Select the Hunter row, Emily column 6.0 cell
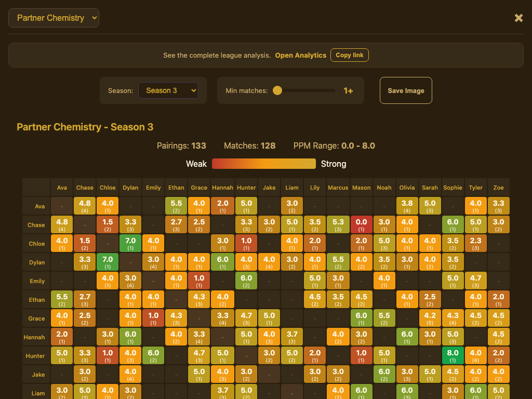The image size is (532, 399). (x=153, y=355)
